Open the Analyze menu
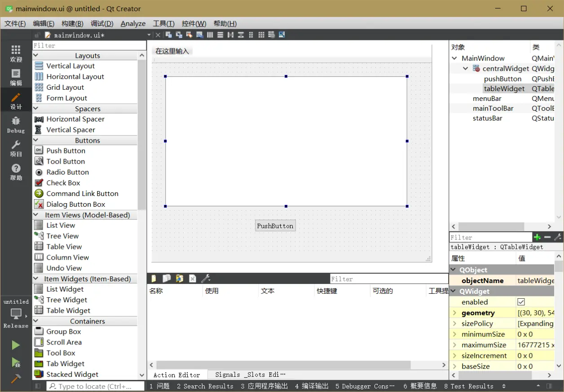Viewport: 564px width, 392px height. click(x=133, y=23)
